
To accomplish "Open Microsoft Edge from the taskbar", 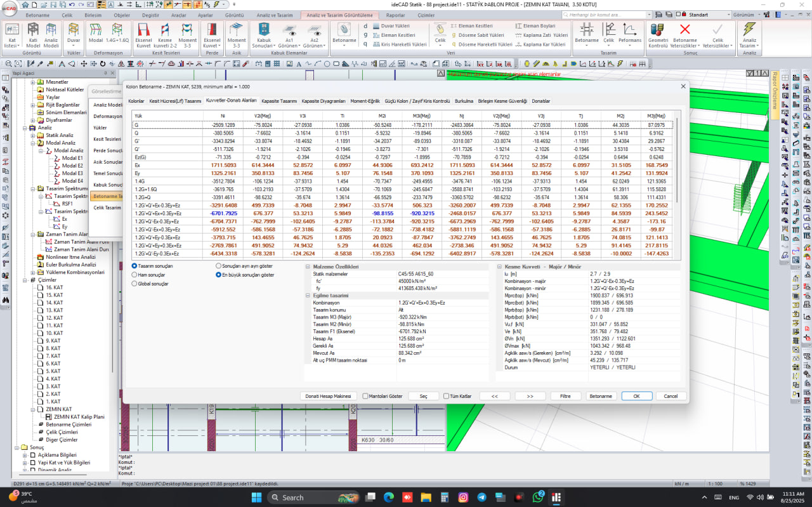I will pos(389,497).
